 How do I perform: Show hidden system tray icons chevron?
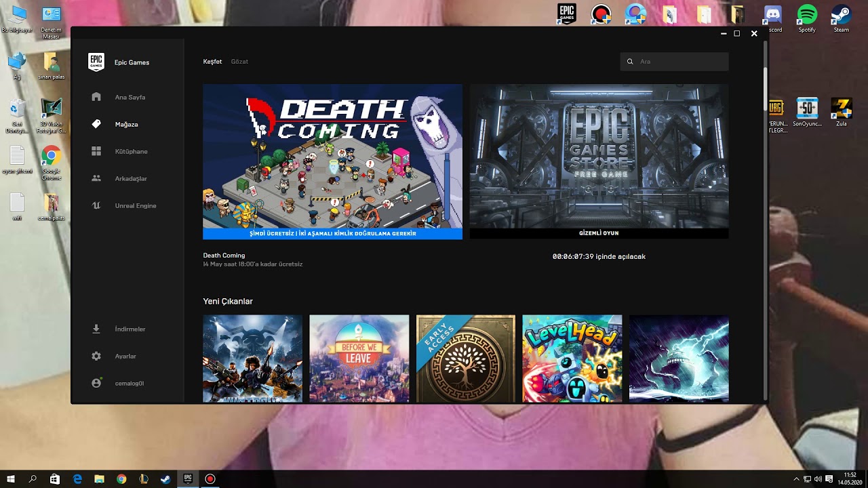[797, 479]
